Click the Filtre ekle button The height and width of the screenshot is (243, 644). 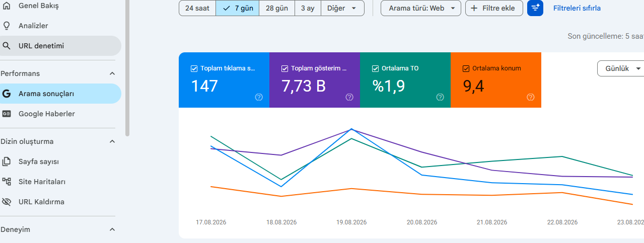494,8
